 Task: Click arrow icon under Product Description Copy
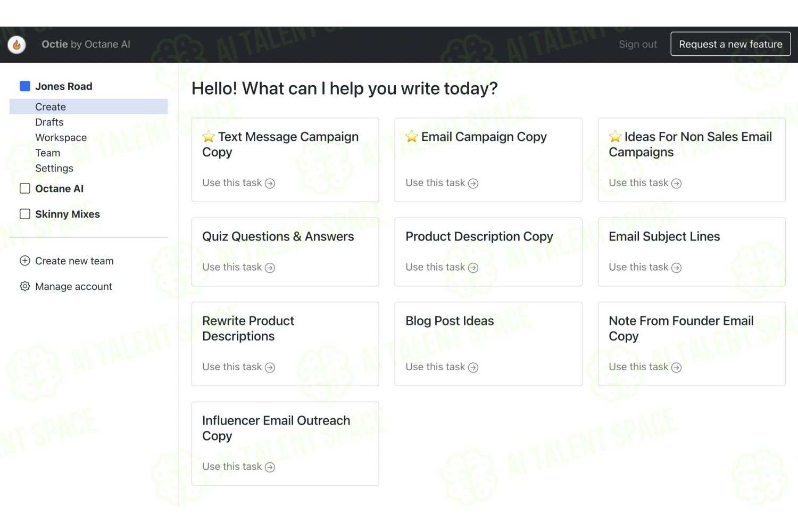tap(473, 268)
